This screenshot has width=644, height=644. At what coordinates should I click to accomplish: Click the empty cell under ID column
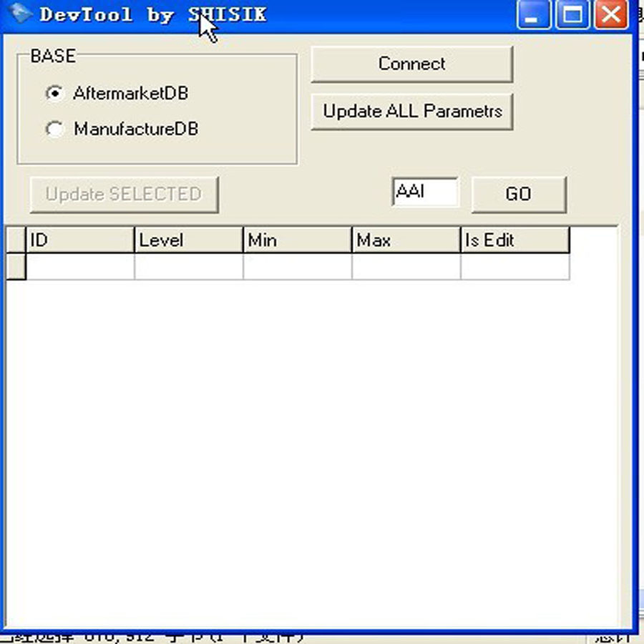(79, 267)
